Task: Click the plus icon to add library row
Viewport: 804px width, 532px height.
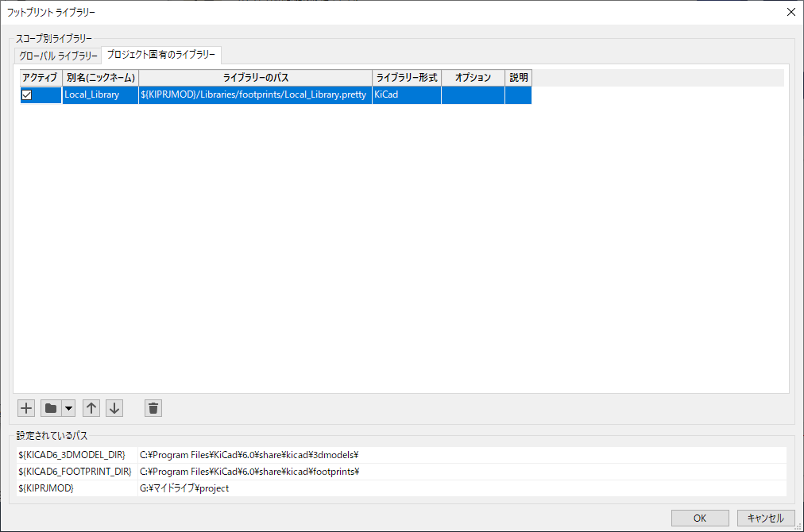Action: click(x=26, y=408)
